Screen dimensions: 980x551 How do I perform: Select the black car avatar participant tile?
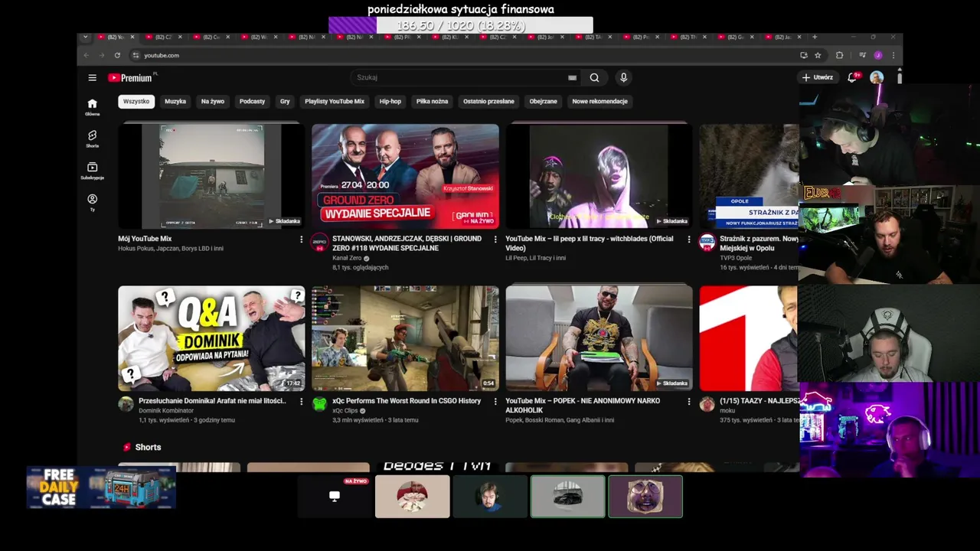pyautogui.click(x=567, y=497)
